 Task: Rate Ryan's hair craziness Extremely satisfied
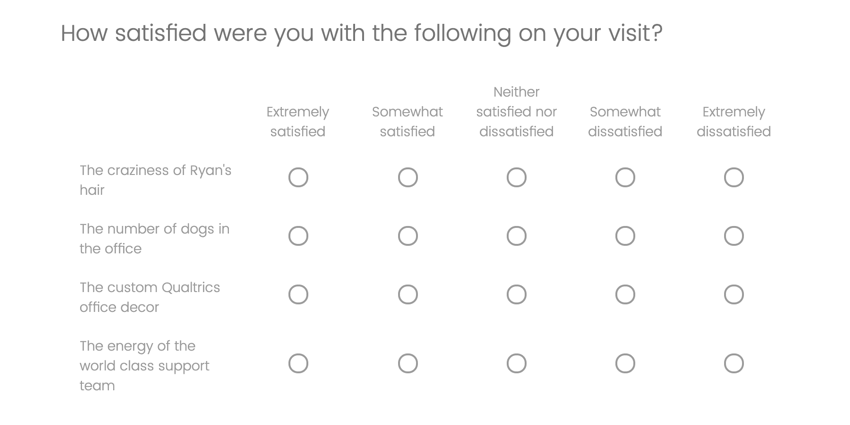click(298, 177)
